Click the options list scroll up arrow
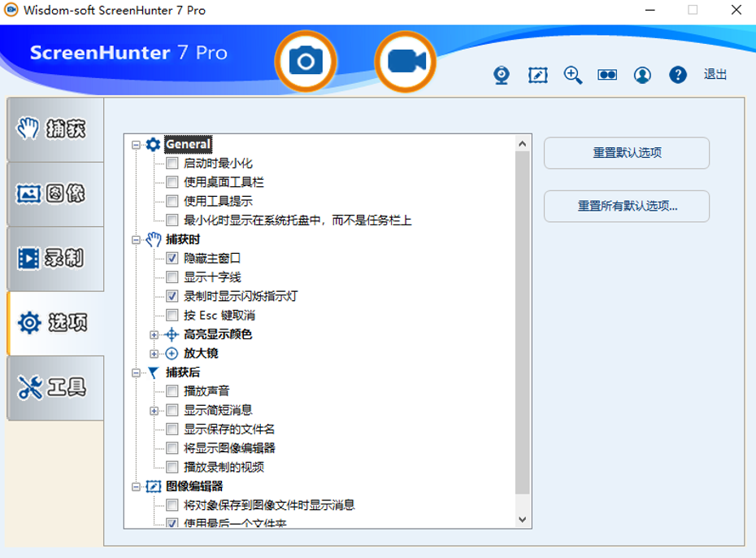Viewport: 756px width, 558px height. tap(523, 144)
